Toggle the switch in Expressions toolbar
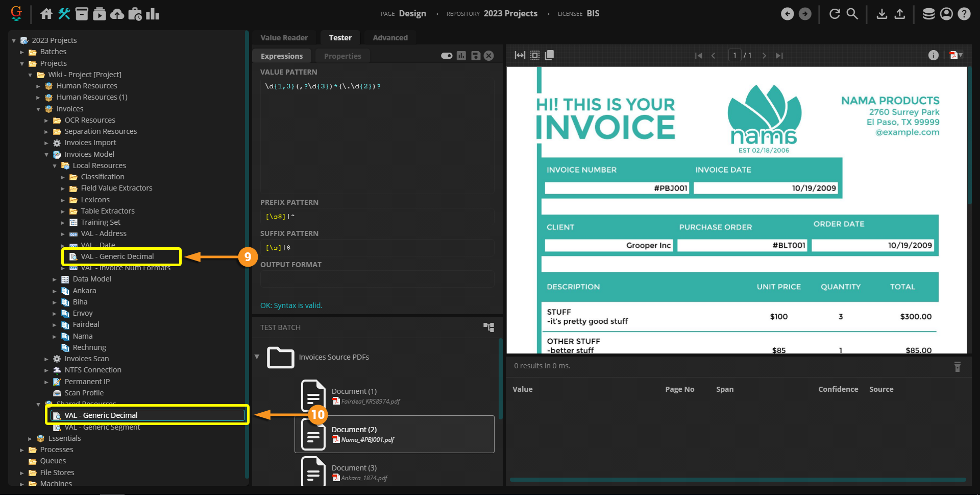The image size is (980, 495). [x=447, y=56]
